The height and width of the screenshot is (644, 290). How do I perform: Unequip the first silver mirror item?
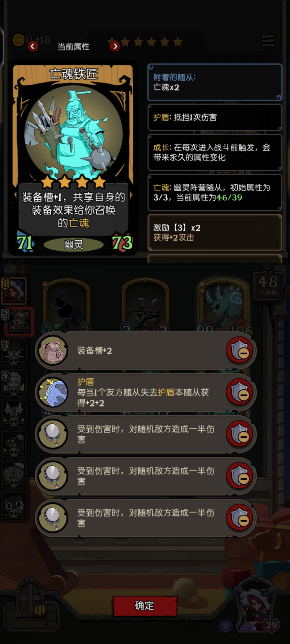coord(240,434)
